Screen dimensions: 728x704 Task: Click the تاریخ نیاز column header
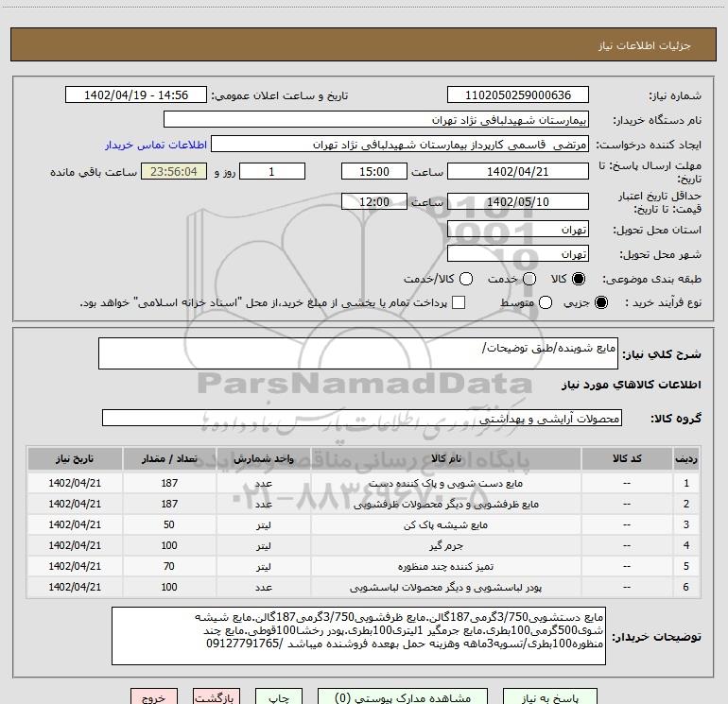click(75, 458)
